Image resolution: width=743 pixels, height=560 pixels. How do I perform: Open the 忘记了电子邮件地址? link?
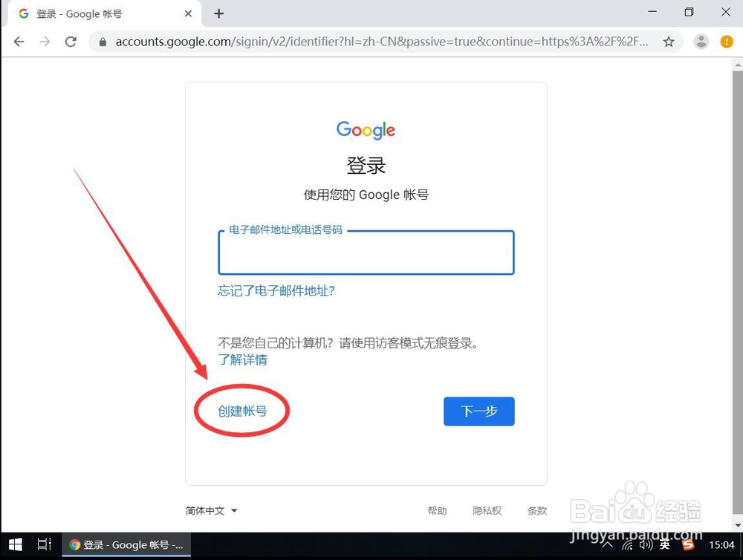click(276, 290)
